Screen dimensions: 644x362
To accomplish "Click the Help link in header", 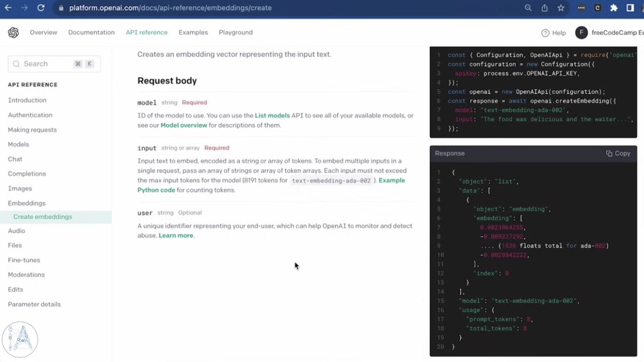I will [x=559, y=33].
